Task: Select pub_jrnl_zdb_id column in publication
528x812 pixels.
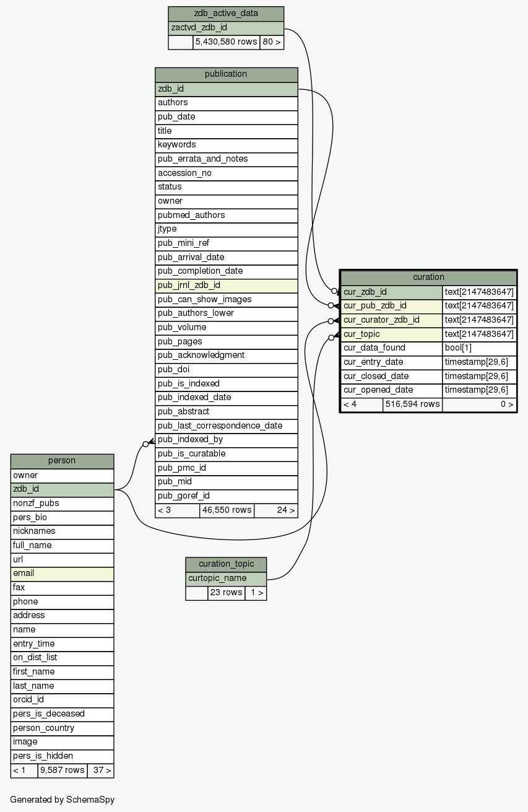Action: [226, 286]
